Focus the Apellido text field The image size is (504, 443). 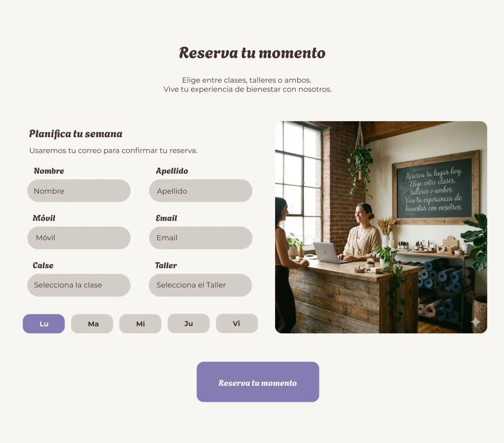click(x=201, y=190)
